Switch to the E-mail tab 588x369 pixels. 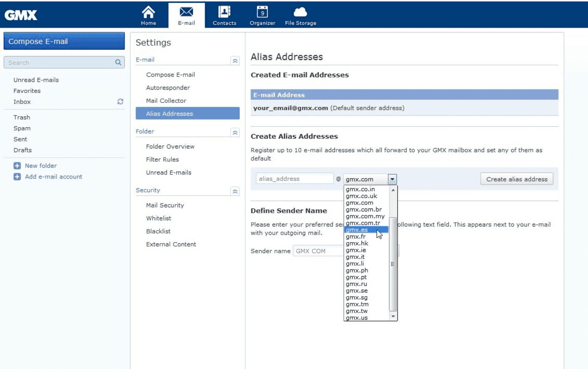(186, 15)
